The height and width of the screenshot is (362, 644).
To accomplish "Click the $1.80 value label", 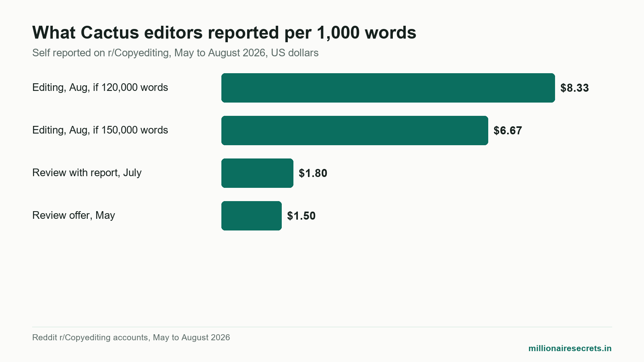I will coord(313,173).
